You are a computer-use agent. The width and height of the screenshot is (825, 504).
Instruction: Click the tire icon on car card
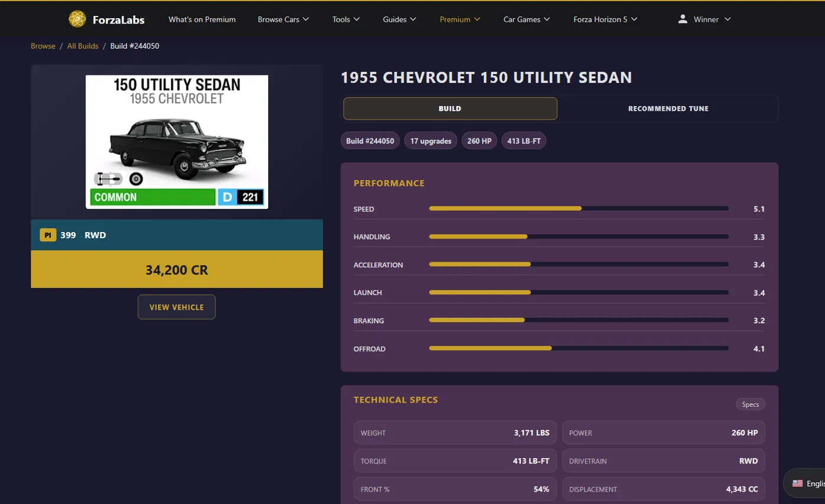coord(136,178)
